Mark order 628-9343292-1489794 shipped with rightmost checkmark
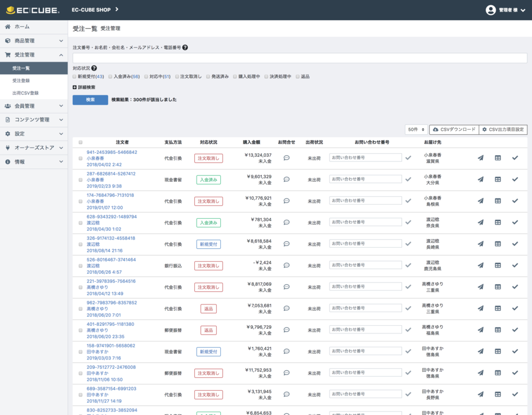Viewport: 532px width, 415px height. 515,222
